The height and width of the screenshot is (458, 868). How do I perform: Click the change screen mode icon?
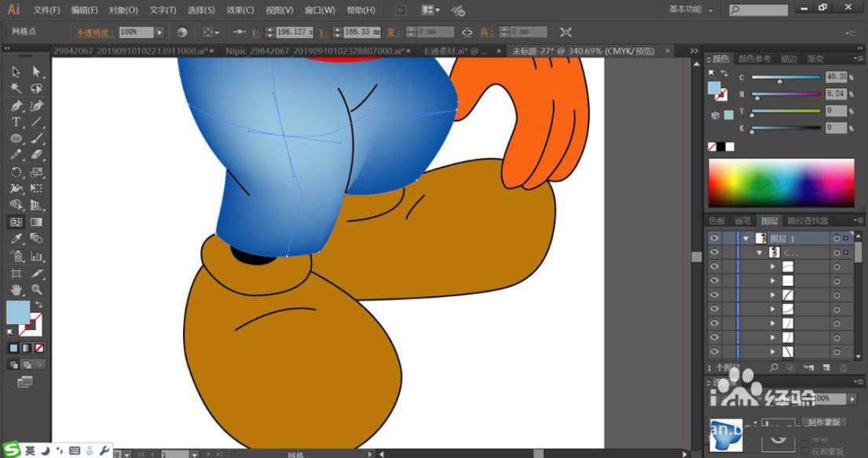click(24, 382)
